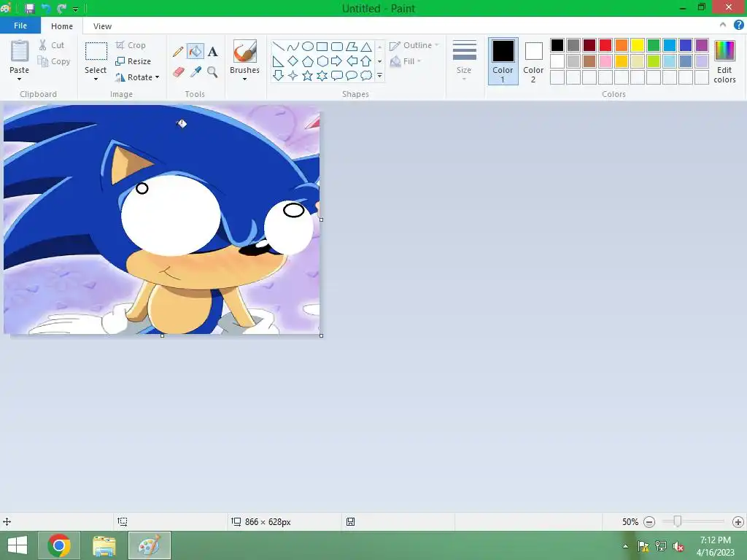
Task: Select the Pencil tool
Action: click(x=178, y=52)
